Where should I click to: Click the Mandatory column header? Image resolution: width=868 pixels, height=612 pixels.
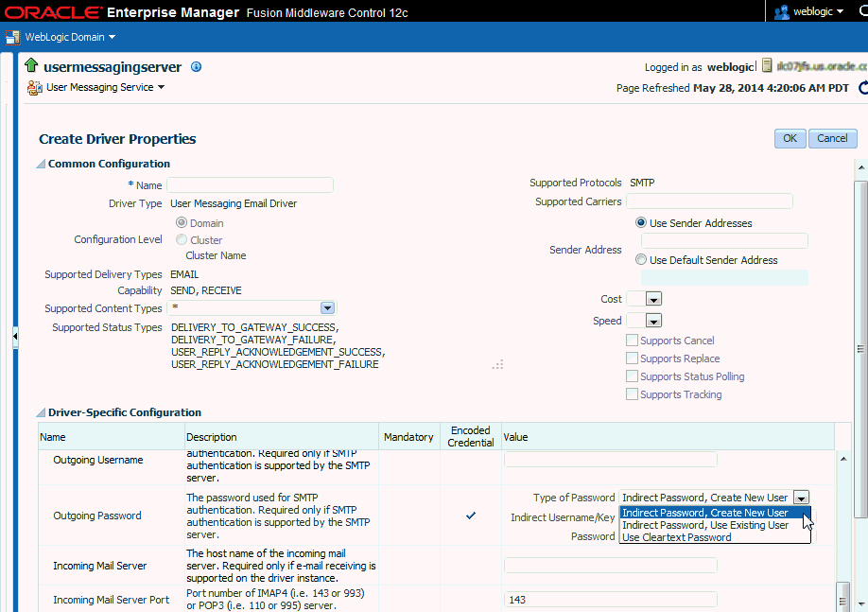(409, 437)
